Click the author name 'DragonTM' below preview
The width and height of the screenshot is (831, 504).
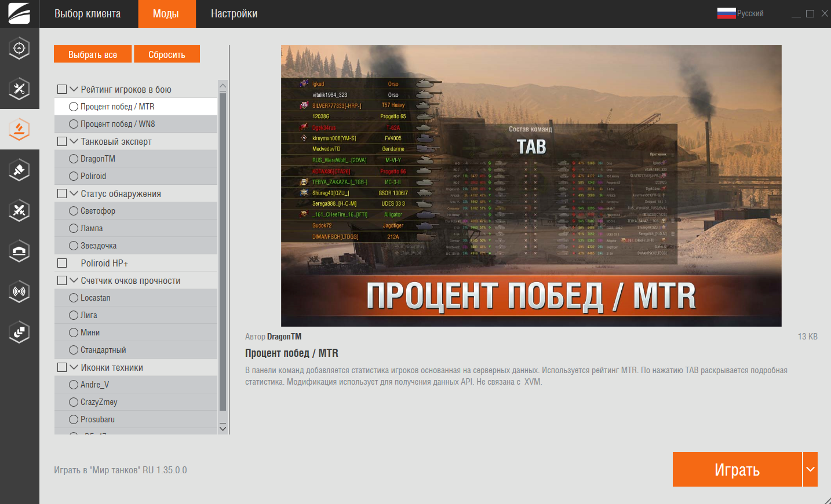[284, 337]
